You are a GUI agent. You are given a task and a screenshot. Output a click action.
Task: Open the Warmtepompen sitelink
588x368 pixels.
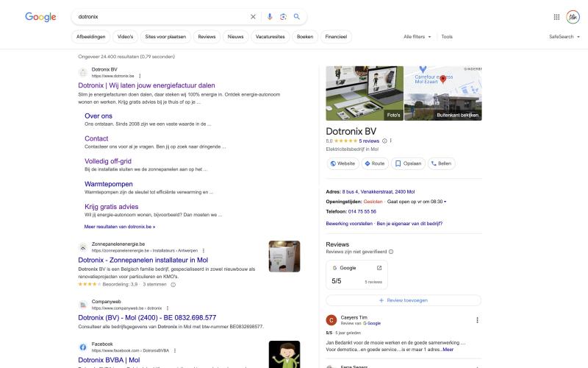(x=108, y=184)
